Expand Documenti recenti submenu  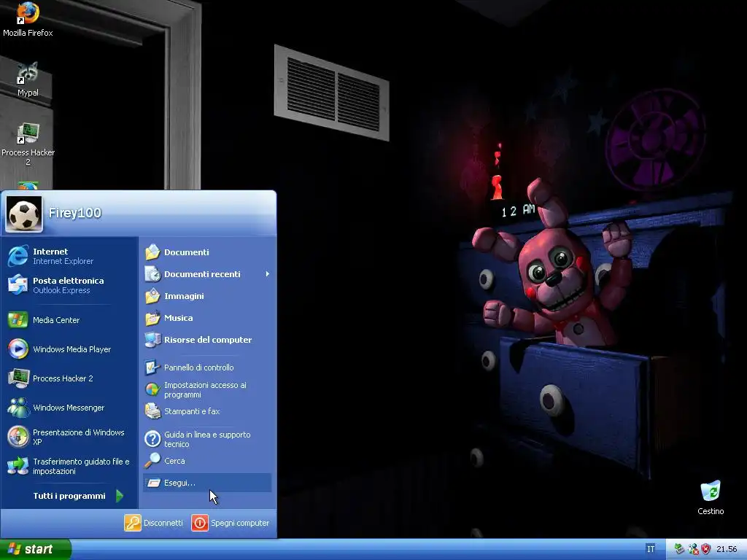(x=207, y=274)
